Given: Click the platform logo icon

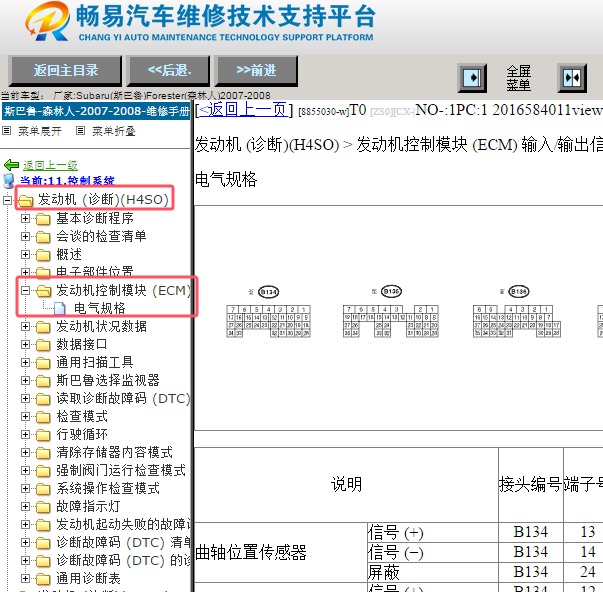Looking at the screenshot, I should click(48, 22).
